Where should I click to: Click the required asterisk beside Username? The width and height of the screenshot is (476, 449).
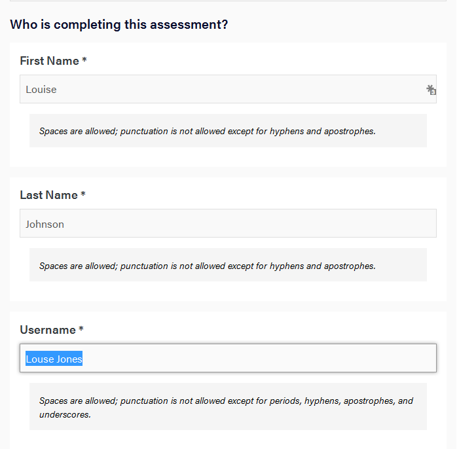(81, 329)
